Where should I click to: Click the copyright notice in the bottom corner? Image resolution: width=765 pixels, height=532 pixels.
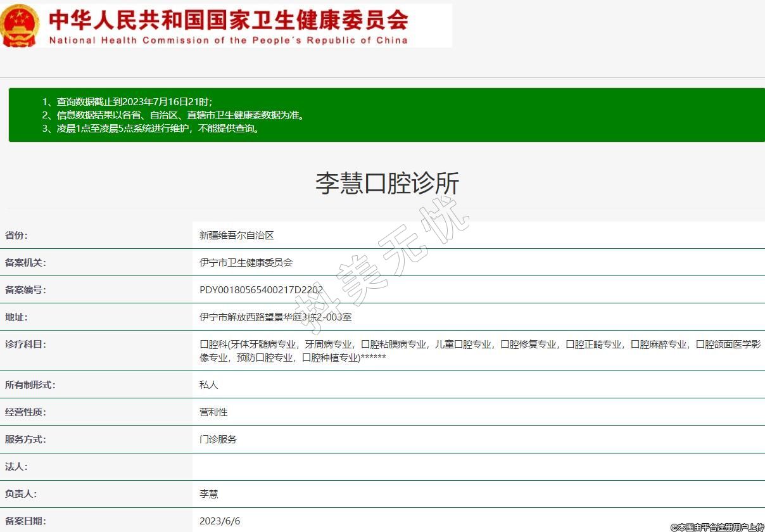click(x=717, y=527)
